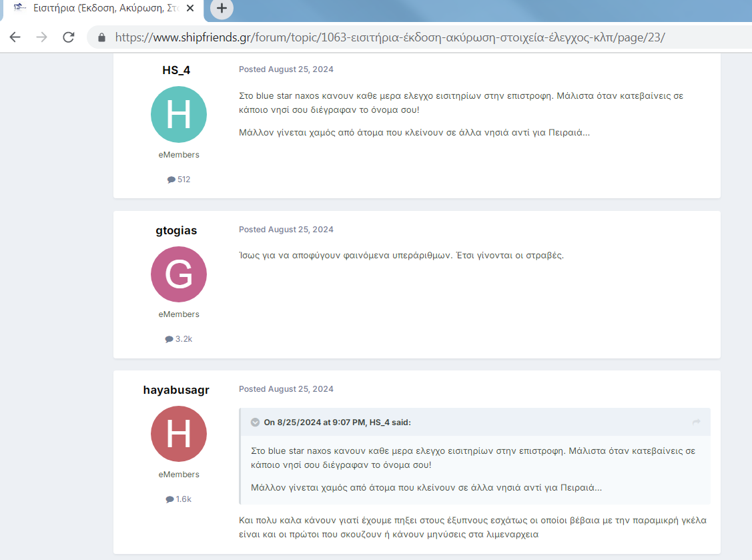
Task: Open hayabusagr username profile link
Action: (x=176, y=390)
